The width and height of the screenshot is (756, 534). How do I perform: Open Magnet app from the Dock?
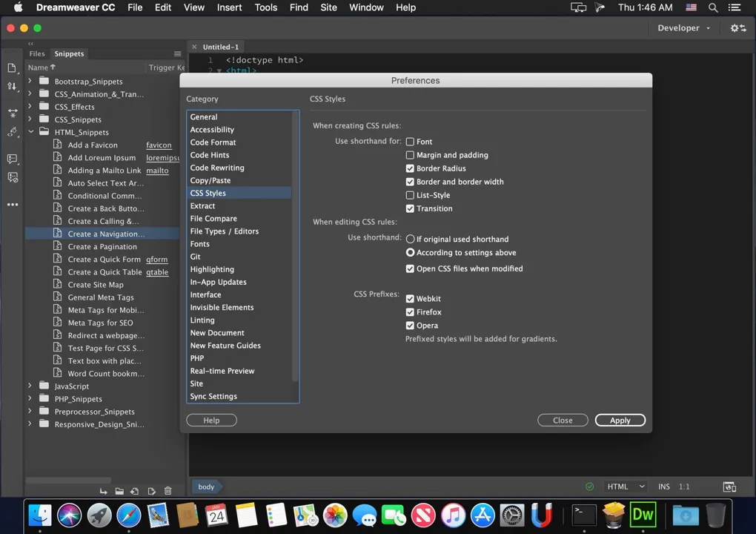542,515
